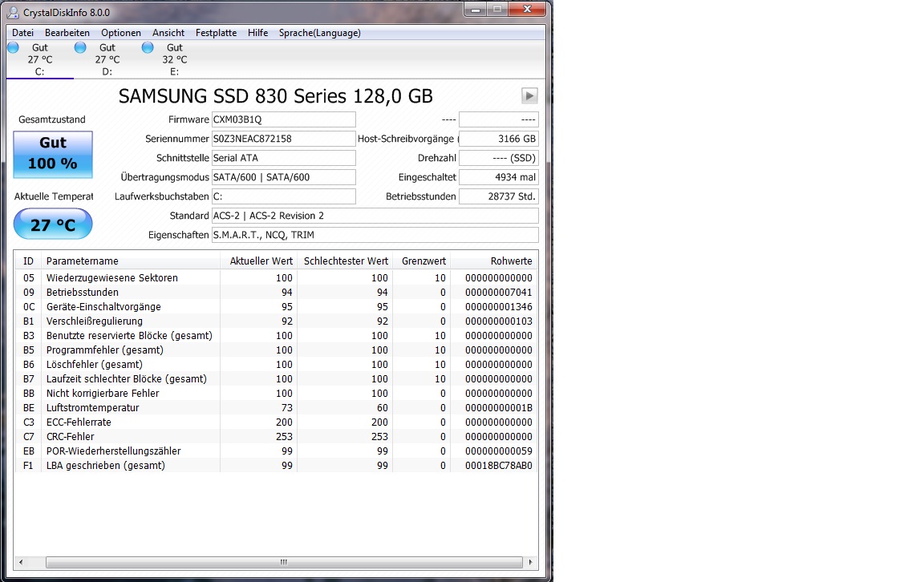Click the Host-Schreibvorgänge value 3166 GB
924x582 pixels.
pyautogui.click(x=499, y=139)
